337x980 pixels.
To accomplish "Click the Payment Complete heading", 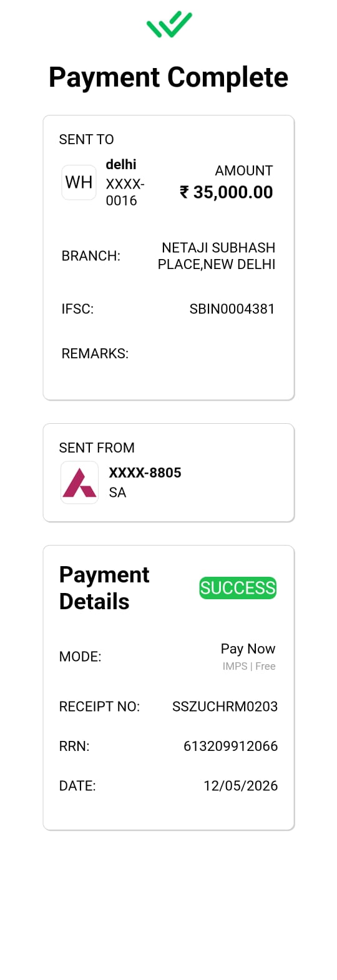I will coord(168,77).
